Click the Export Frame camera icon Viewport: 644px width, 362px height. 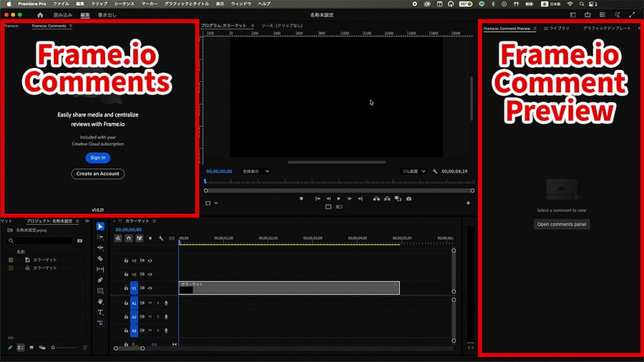pyautogui.click(x=409, y=199)
